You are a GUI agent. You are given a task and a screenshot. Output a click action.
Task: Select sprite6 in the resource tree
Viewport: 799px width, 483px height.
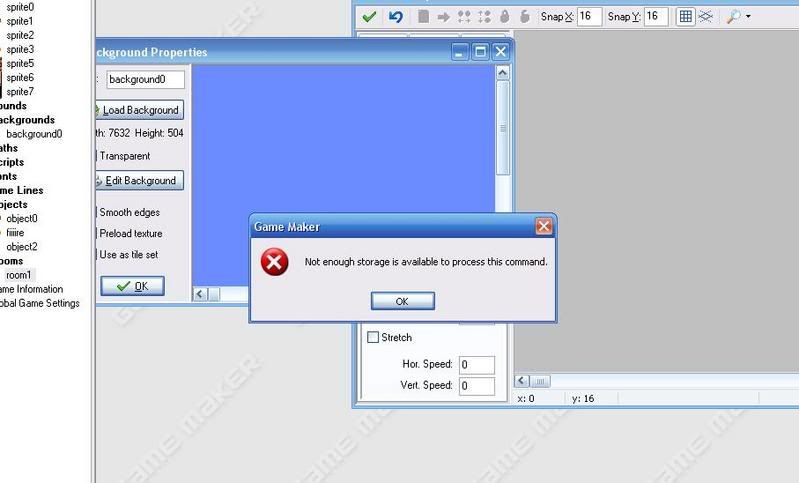point(20,77)
